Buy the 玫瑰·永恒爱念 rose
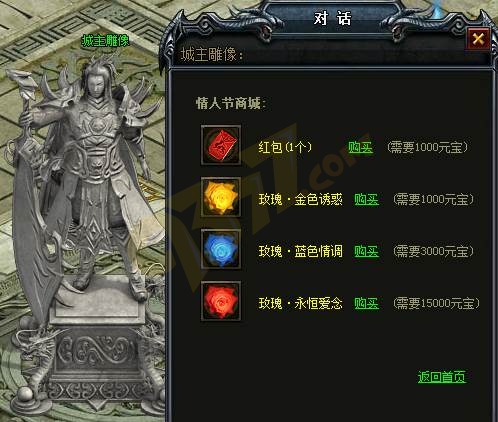 tap(366, 303)
